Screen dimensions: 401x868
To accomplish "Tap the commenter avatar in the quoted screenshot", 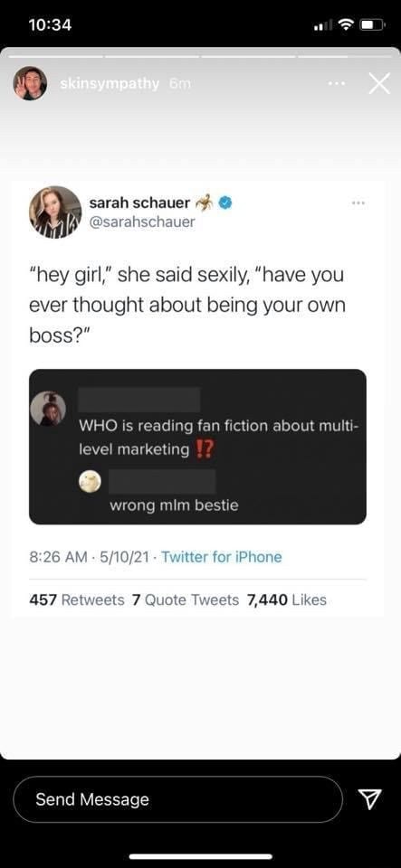I will tap(48, 409).
